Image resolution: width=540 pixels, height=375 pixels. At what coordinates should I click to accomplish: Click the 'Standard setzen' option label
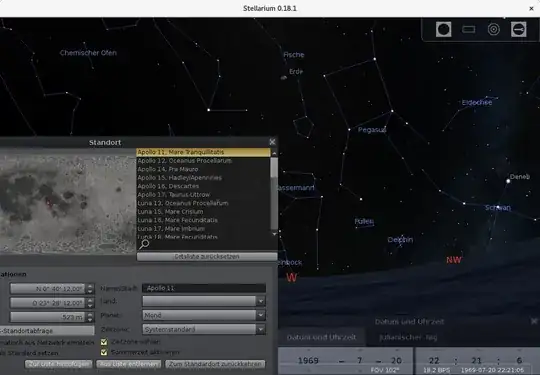[x=29, y=353]
